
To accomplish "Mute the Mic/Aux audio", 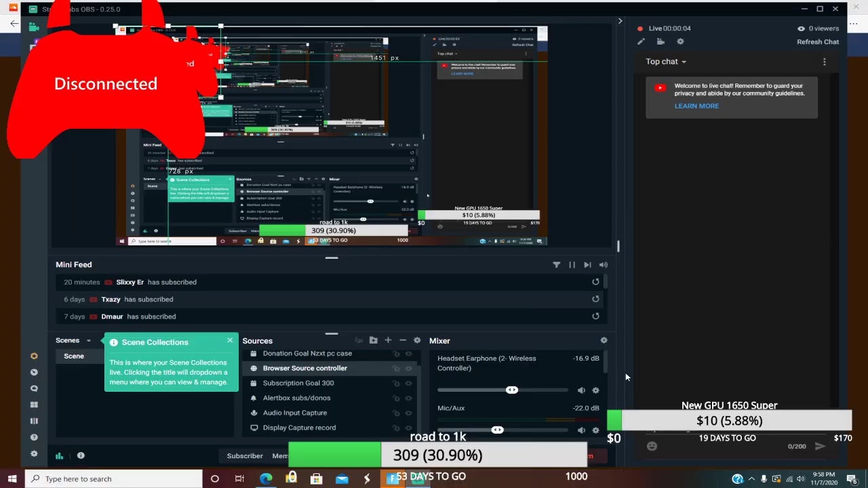I will coord(581,430).
